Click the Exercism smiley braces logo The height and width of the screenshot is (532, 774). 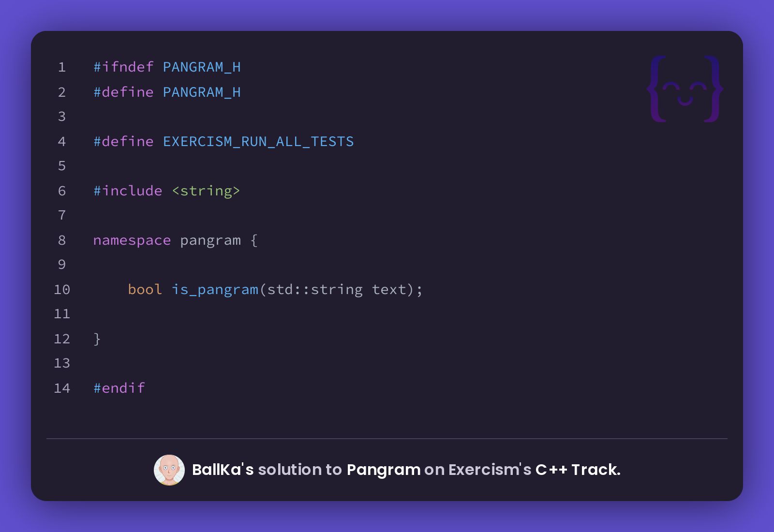tap(685, 89)
